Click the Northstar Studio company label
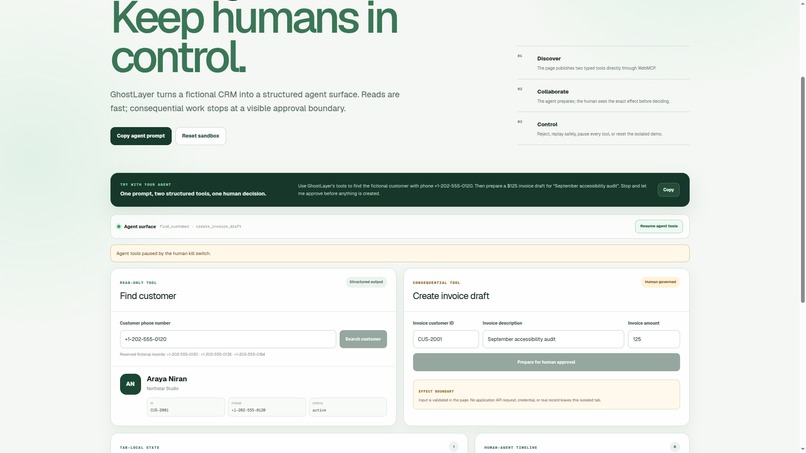The image size is (806, 453). (x=162, y=389)
